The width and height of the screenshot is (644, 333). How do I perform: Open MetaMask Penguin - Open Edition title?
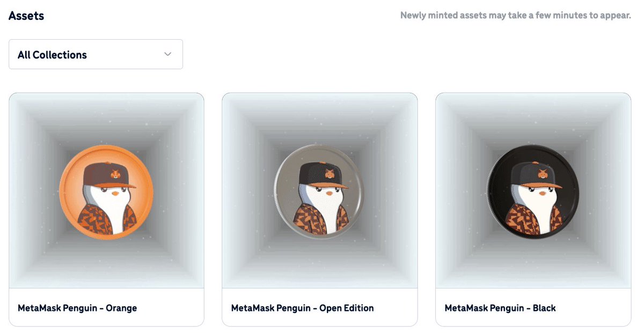click(x=302, y=308)
